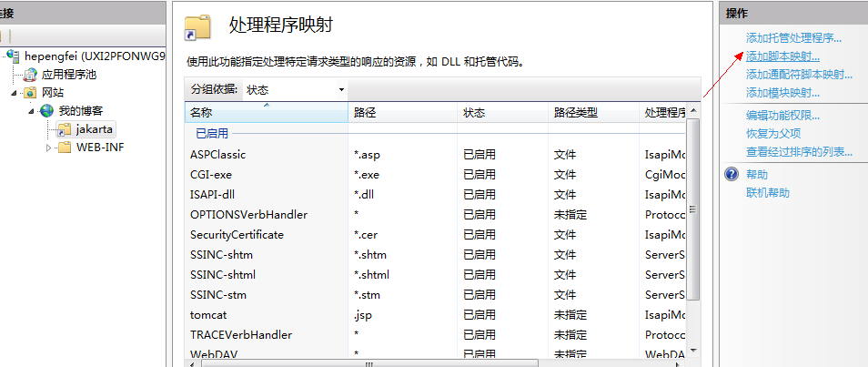The image size is (868, 367).
Task: Sort by the 名称 column header
Action: 266,113
